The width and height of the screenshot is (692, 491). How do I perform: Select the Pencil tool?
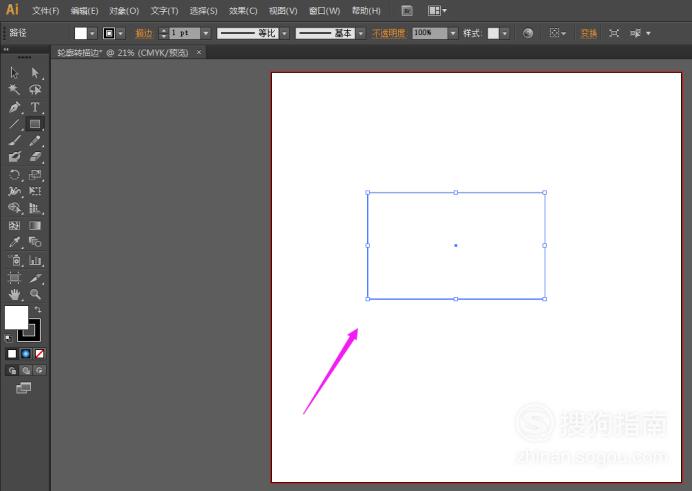[35, 141]
